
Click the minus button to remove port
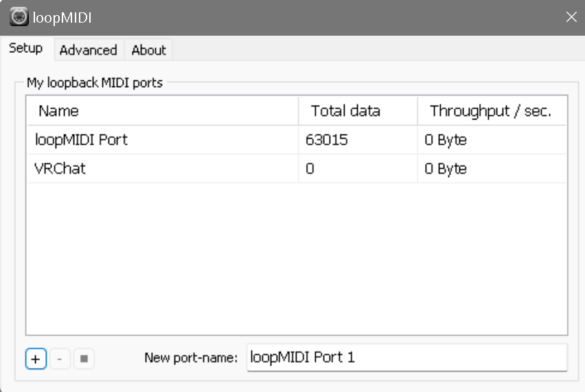click(60, 358)
